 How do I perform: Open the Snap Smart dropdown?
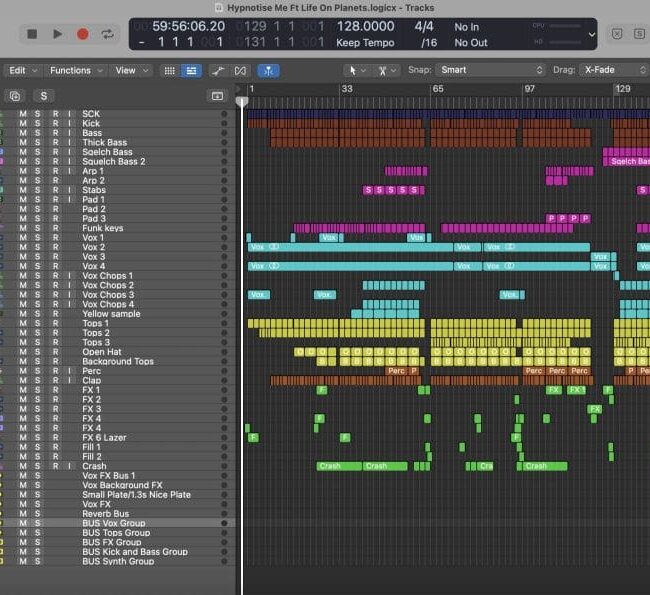click(x=490, y=71)
